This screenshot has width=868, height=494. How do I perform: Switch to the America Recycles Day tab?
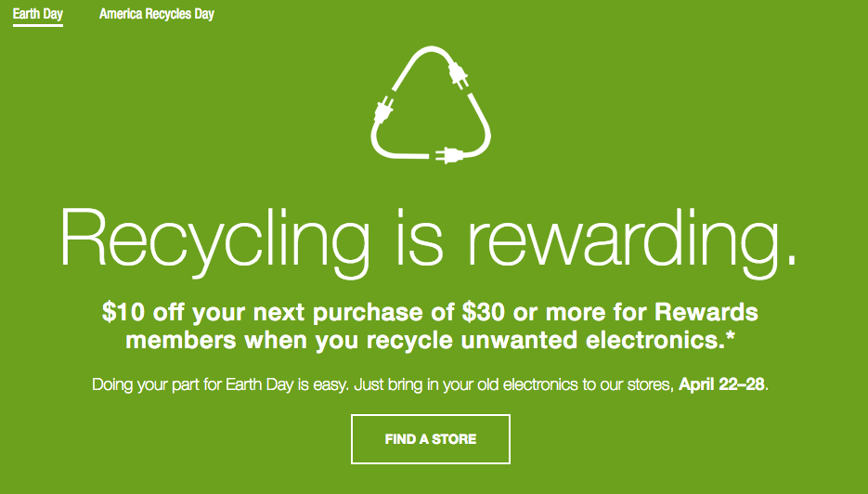156,15
